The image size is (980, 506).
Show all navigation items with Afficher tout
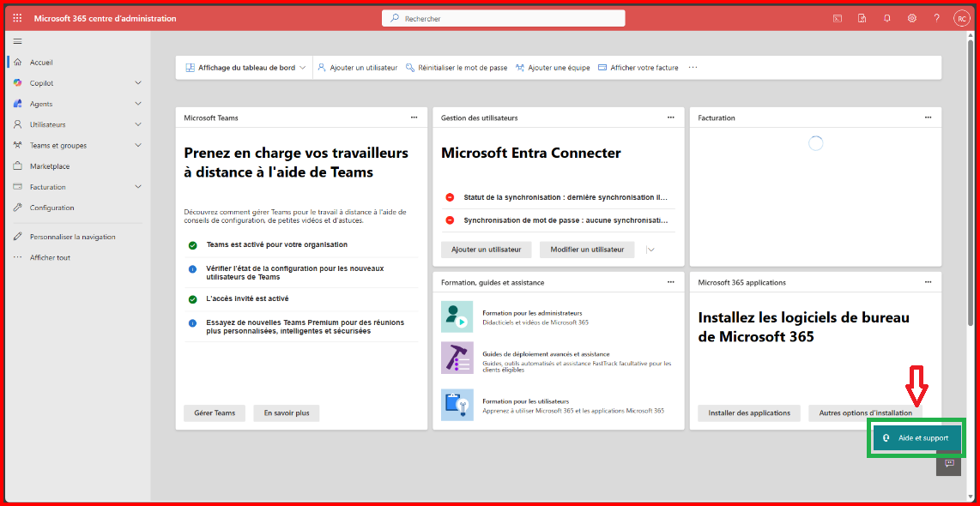click(x=50, y=257)
